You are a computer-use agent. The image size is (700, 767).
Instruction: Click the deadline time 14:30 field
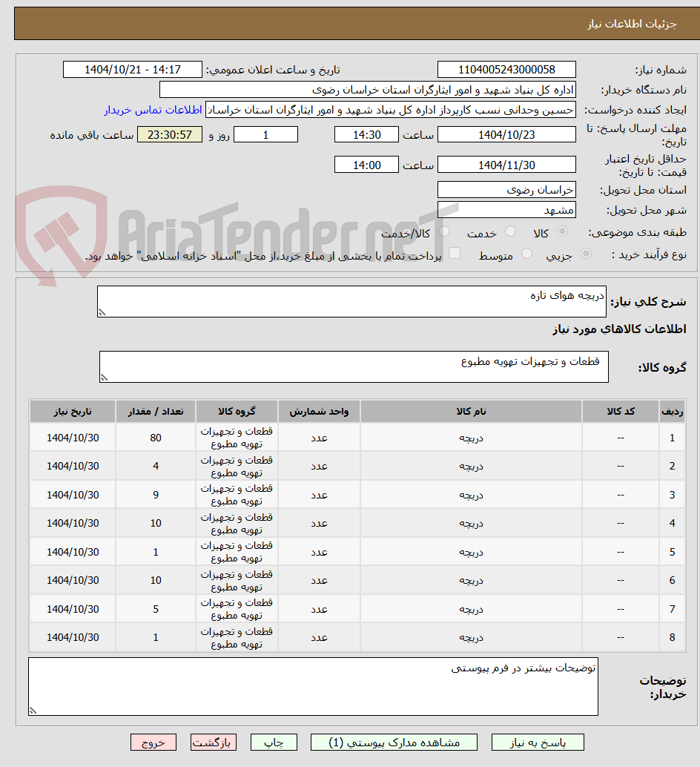coord(366,134)
